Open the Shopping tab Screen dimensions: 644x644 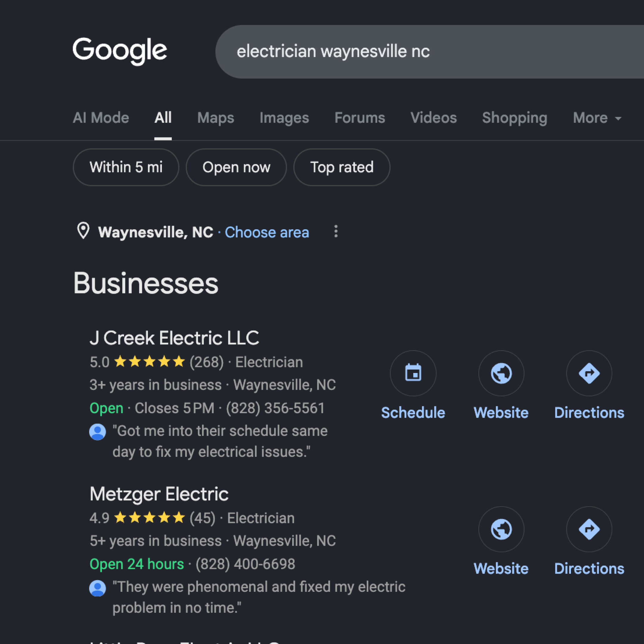[515, 118]
